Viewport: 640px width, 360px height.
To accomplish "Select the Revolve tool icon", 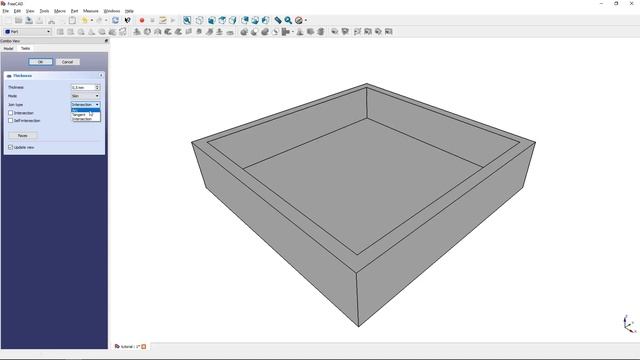I will pos(147,31).
